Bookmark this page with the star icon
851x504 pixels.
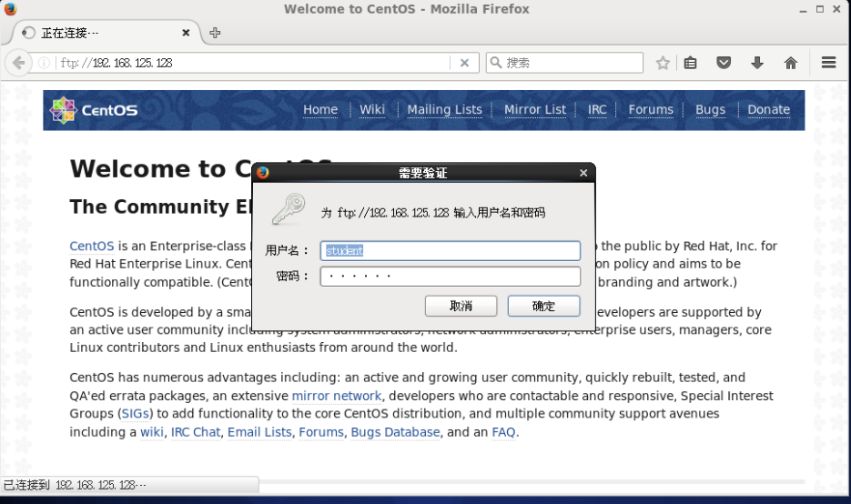pos(663,63)
